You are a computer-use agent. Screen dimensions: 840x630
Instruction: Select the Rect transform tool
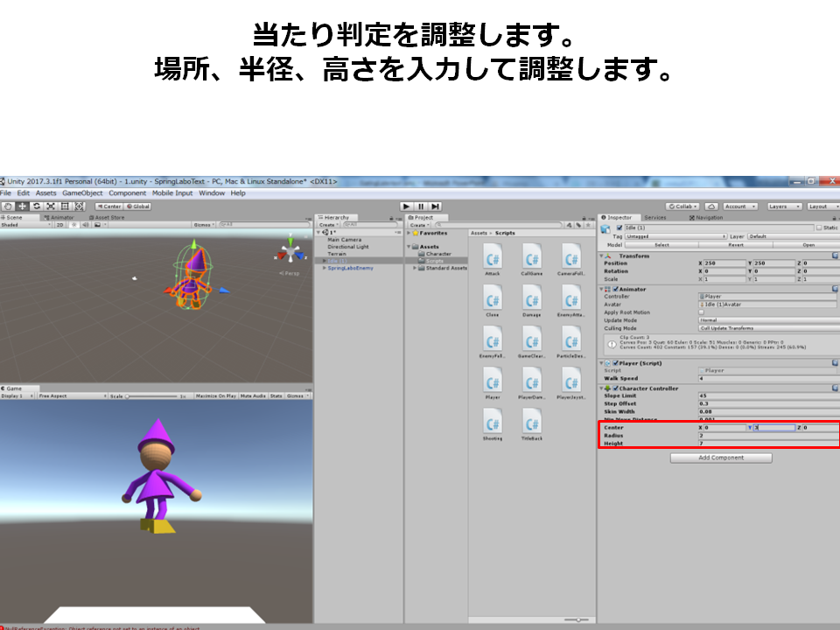[x=66, y=206]
